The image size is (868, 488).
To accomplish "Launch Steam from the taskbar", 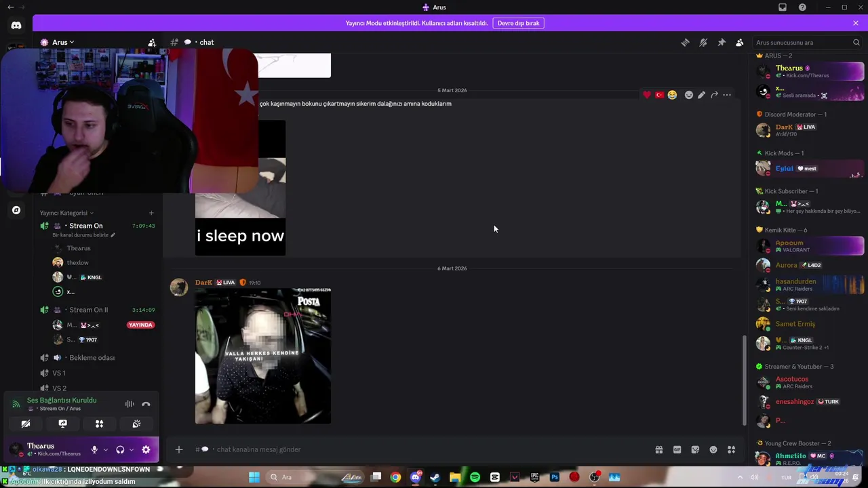I will 435,477.
